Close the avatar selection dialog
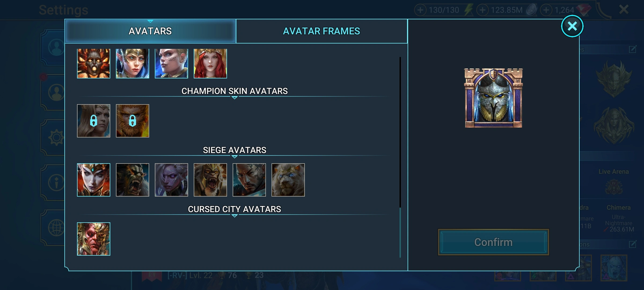This screenshot has height=290, width=644. click(572, 26)
